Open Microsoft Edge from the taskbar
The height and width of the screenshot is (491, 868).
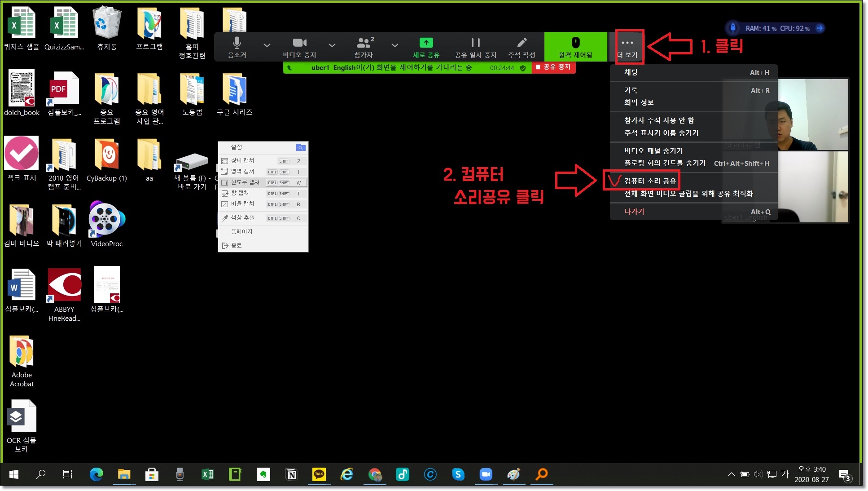click(96, 474)
